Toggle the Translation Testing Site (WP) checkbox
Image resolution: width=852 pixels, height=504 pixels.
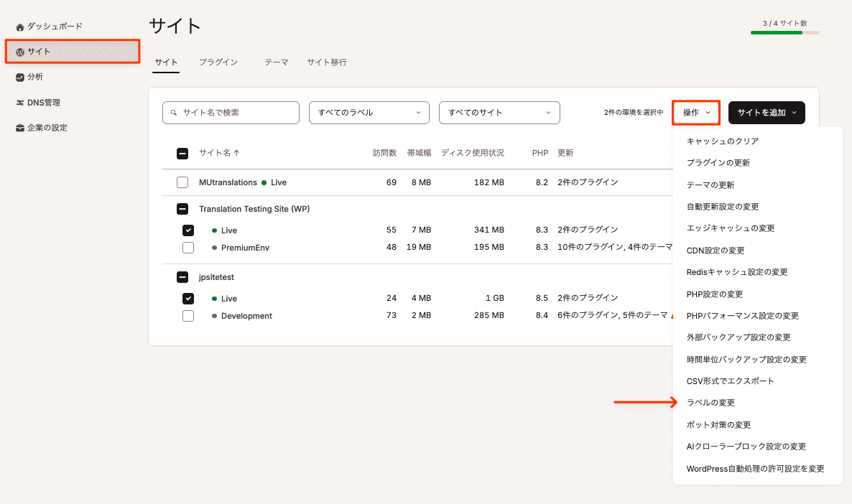(x=182, y=209)
